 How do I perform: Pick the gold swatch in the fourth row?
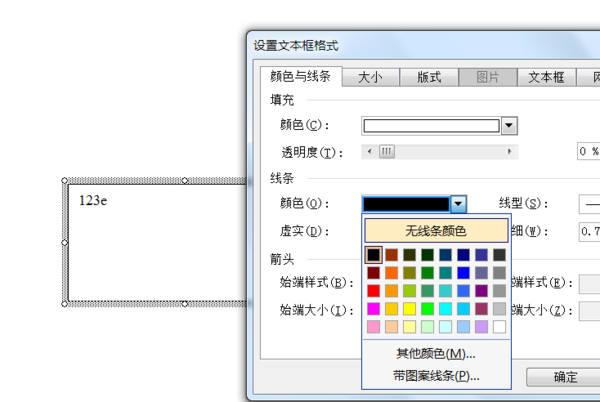click(x=391, y=309)
